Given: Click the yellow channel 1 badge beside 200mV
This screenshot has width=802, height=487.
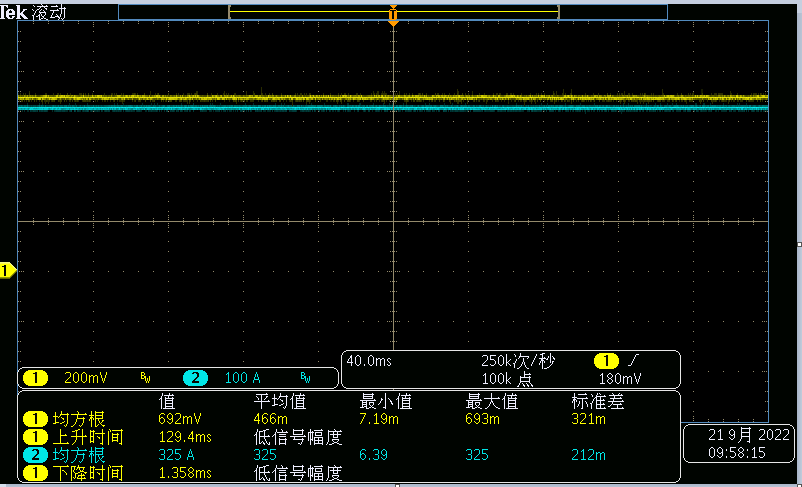Looking at the screenshot, I should click(x=36, y=378).
